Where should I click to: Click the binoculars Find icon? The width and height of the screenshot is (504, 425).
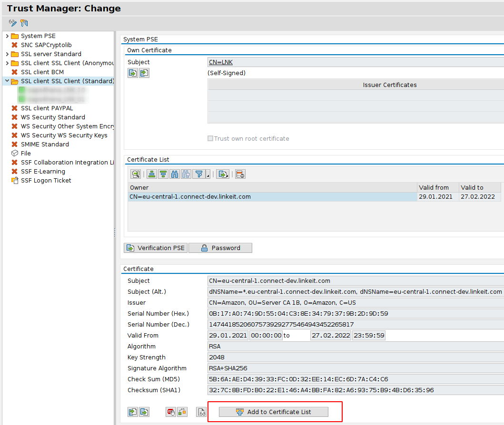point(175,174)
